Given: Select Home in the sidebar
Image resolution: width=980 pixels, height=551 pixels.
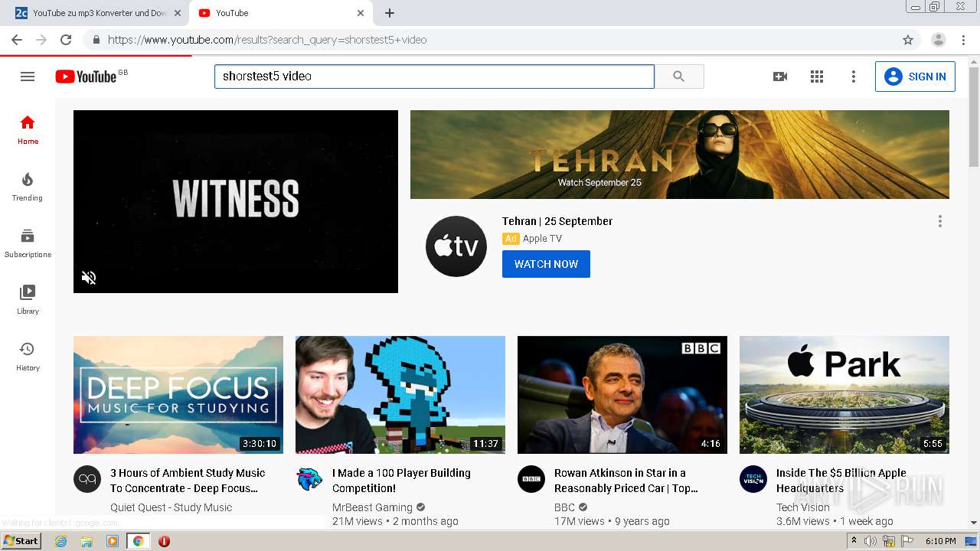Looking at the screenshot, I should (x=28, y=129).
